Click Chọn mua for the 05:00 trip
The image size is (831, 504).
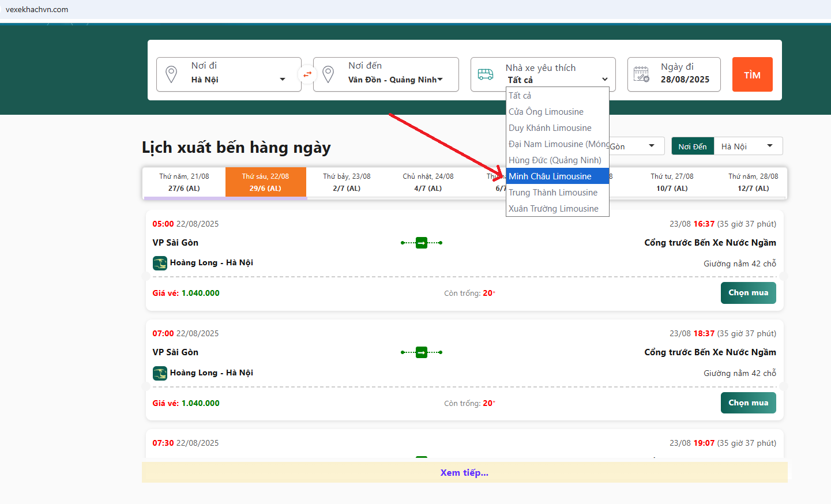[x=749, y=293]
